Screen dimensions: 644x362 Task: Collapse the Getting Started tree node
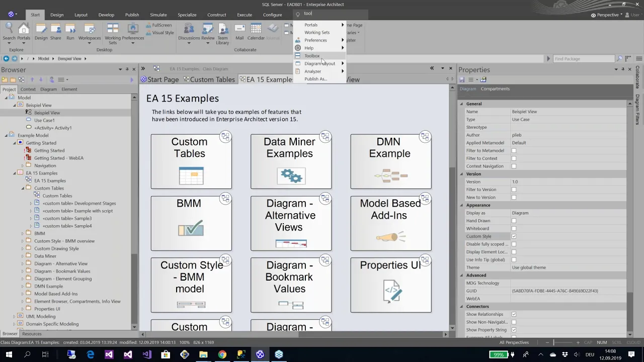[x=15, y=143]
